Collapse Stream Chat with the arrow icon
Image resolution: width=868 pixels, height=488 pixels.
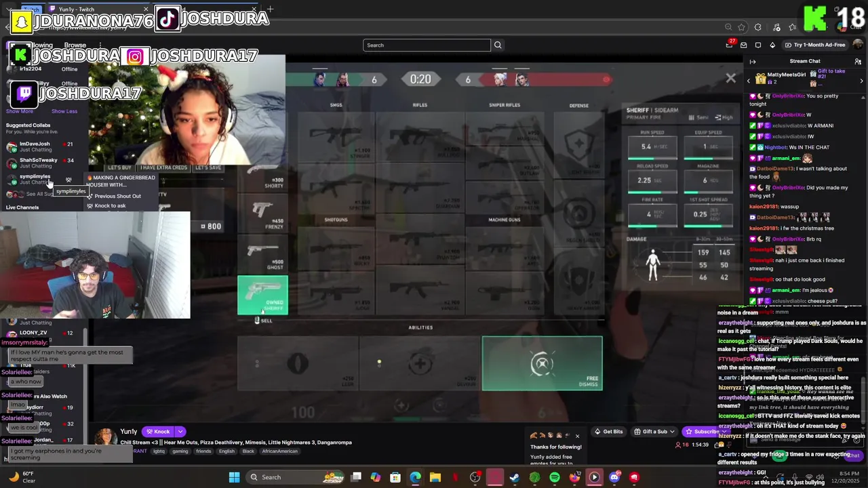753,61
